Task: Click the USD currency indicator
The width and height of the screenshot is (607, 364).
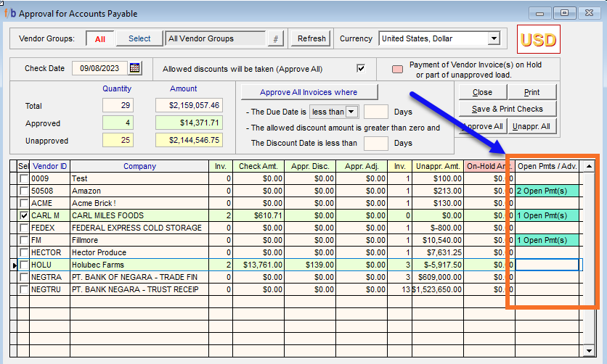Action: pos(538,40)
